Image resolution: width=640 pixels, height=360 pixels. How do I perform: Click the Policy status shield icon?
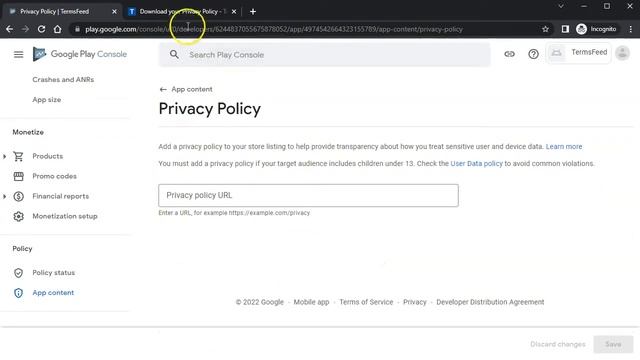click(18, 273)
